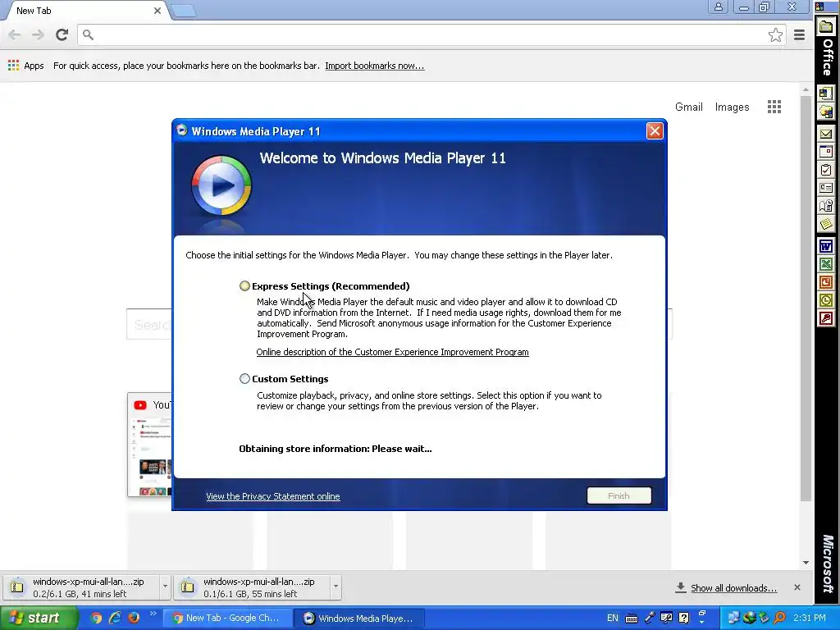Bookmark this page with the star icon

[x=775, y=34]
